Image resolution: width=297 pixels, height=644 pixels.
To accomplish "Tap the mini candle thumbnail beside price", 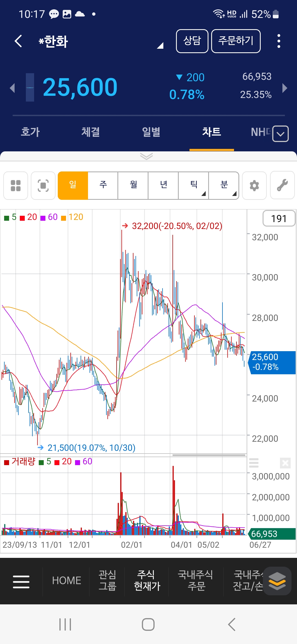I will tap(30, 88).
